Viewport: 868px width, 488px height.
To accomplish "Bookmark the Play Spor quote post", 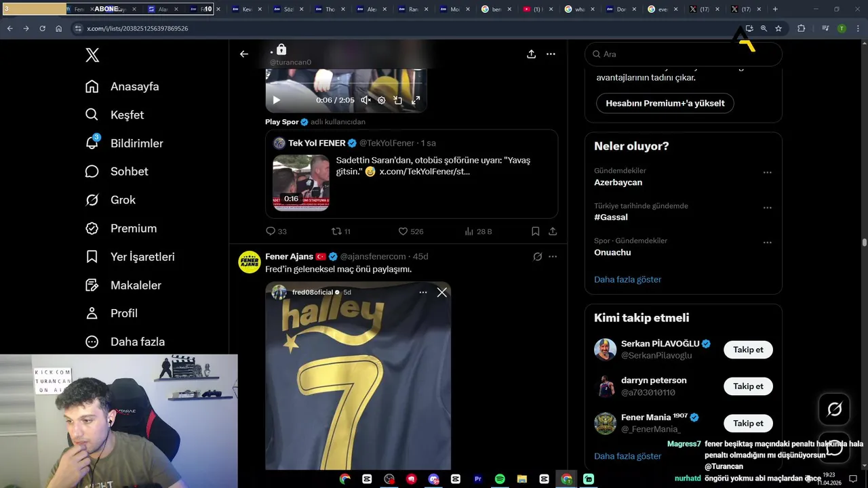I will [535, 231].
